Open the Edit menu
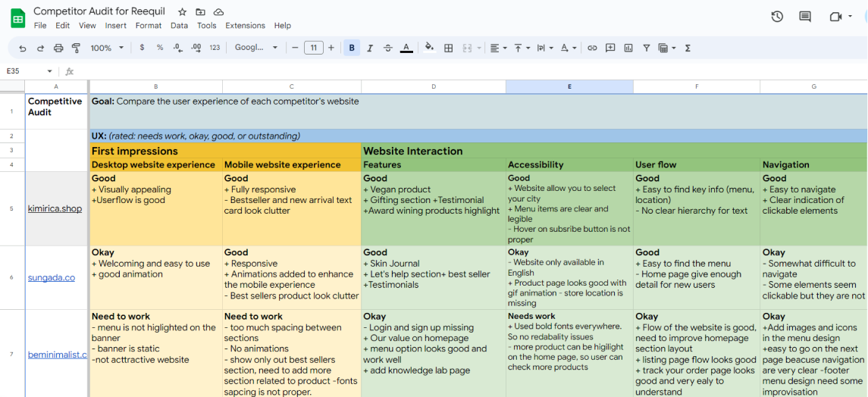 [x=63, y=26]
